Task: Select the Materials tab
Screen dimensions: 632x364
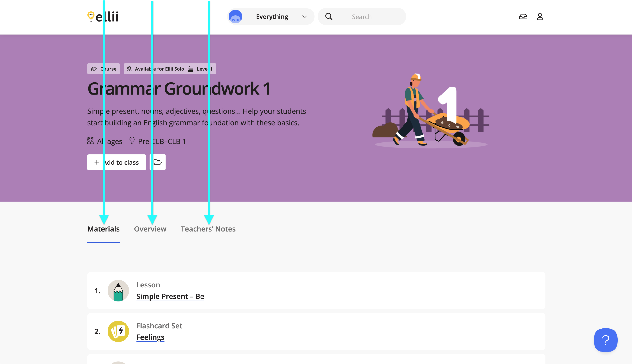Action: [103, 229]
